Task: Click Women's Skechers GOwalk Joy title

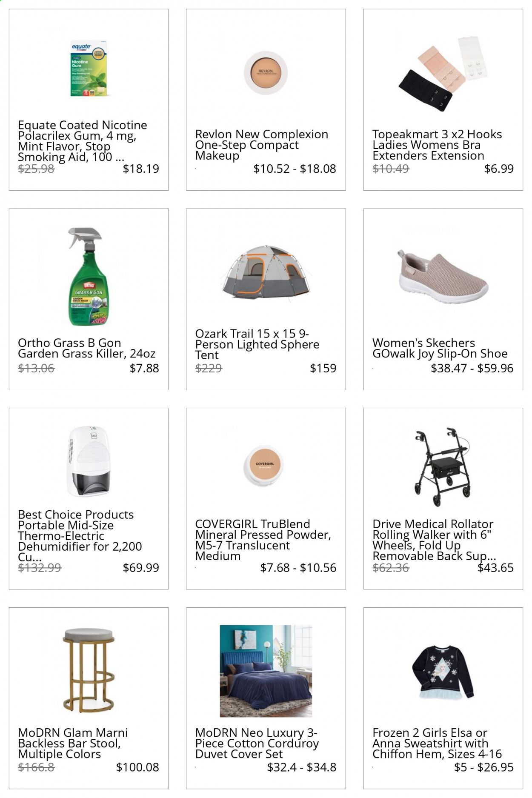Action: point(440,348)
